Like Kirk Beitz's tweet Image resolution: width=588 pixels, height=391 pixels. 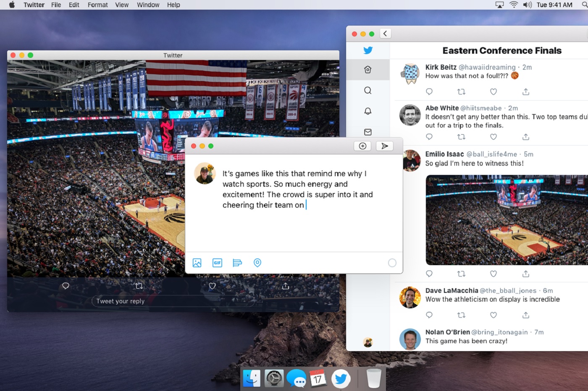click(493, 91)
